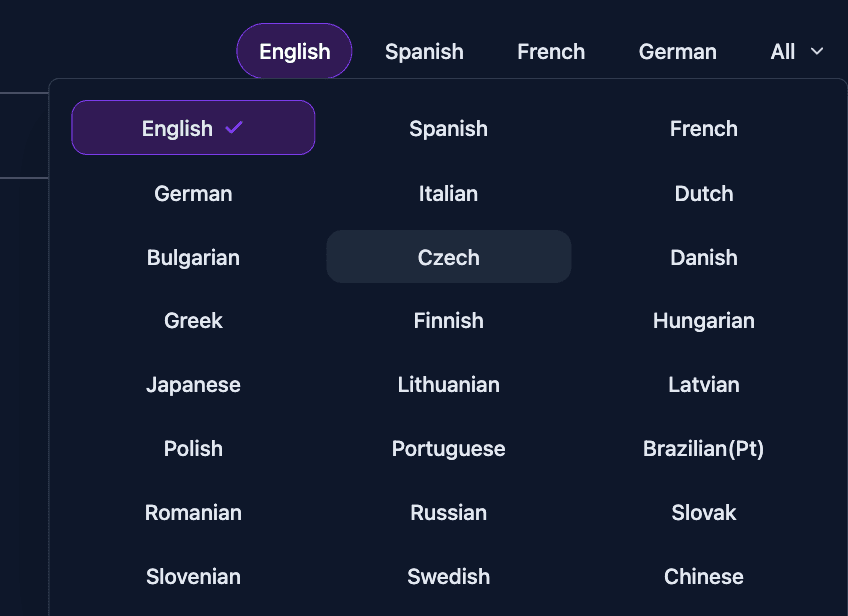Expand the chevron next to All

[x=817, y=51]
